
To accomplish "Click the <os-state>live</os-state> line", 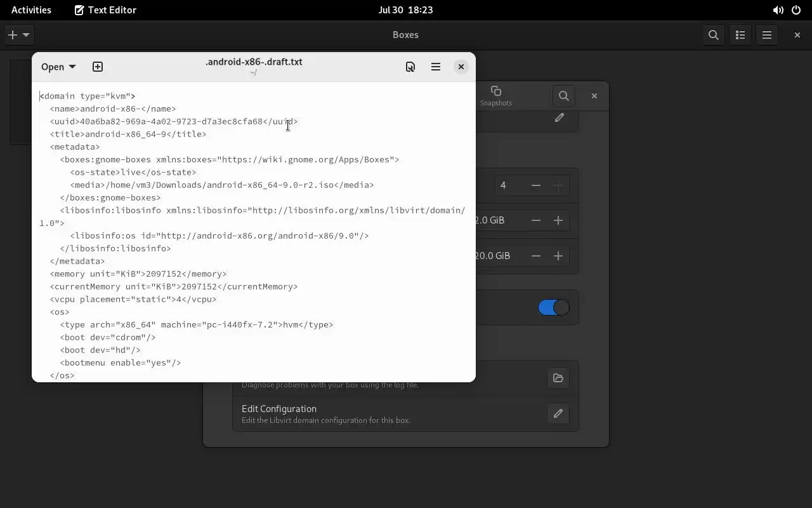I will [x=133, y=172].
